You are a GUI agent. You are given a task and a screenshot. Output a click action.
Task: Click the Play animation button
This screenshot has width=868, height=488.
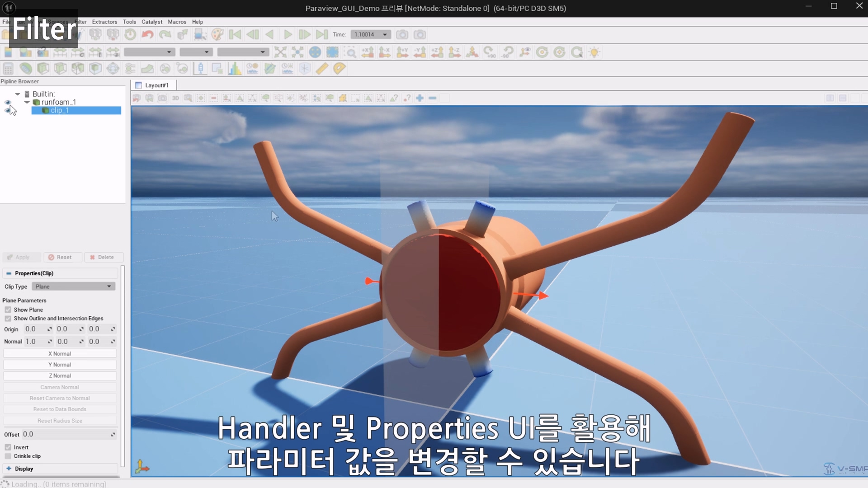click(x=288, y=34)
